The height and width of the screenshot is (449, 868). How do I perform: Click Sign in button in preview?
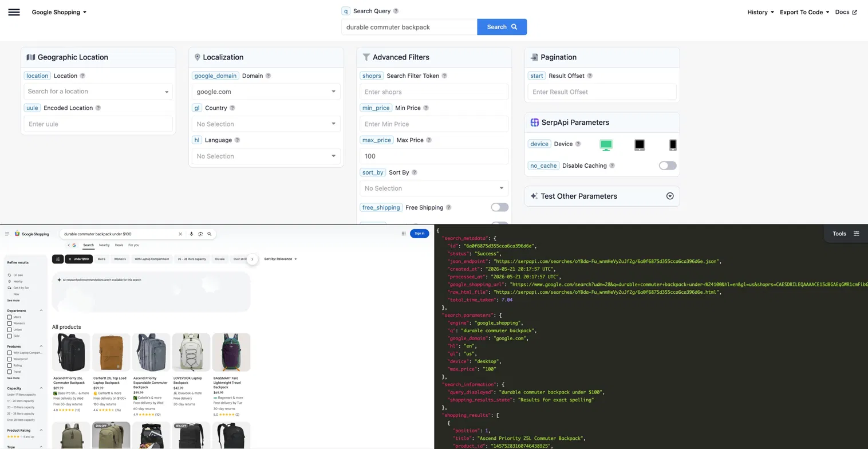[420, 233]
